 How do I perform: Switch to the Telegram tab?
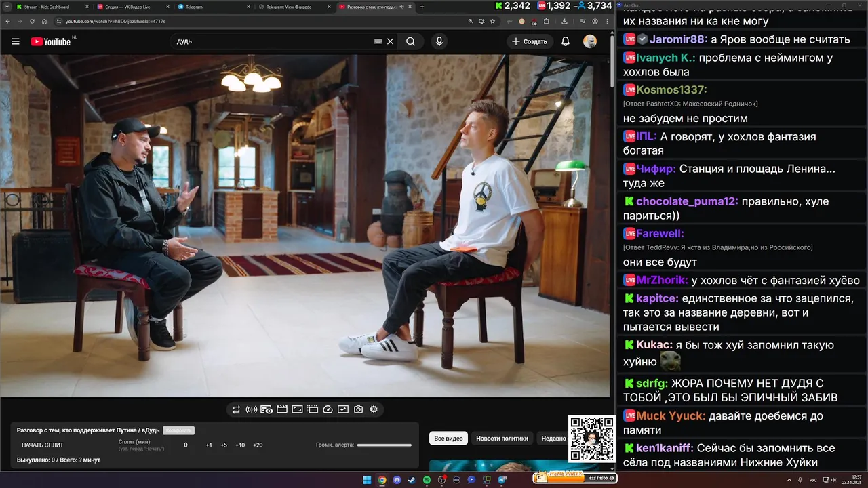[x=214, y=7]
